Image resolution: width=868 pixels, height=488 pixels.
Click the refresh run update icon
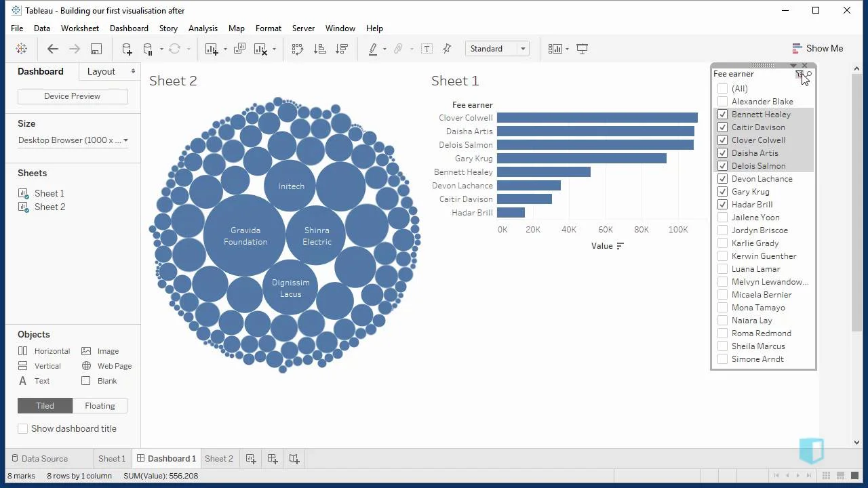[174, 49]
